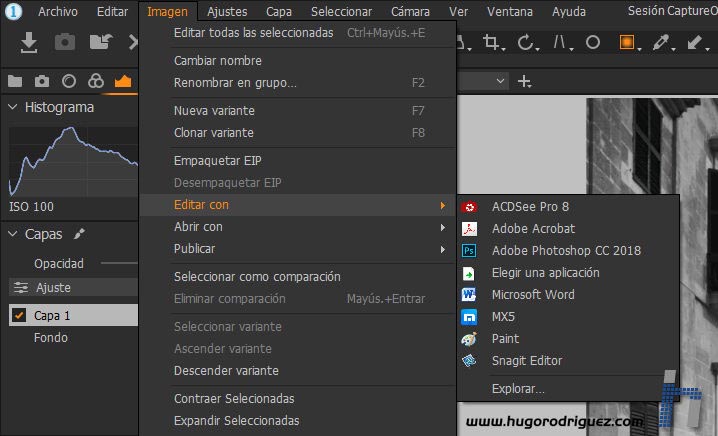Screen dimensions: 718x436
Task: Select the eyedropper color picker tool
Action: click(661, 42)
